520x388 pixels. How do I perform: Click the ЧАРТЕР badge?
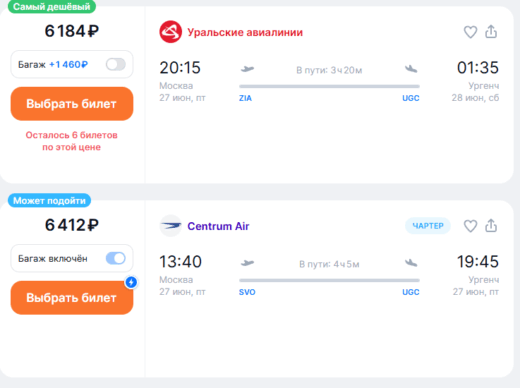428,226
